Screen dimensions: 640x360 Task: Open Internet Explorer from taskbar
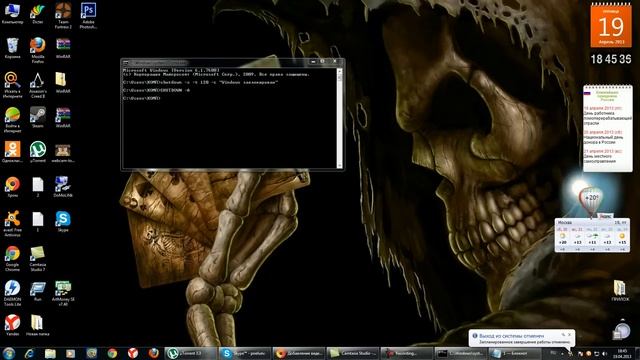(29, 353)
